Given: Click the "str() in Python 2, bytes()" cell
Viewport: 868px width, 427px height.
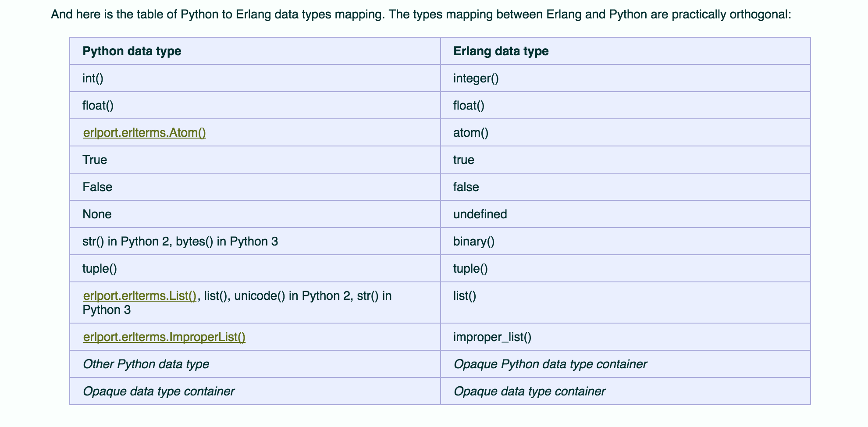Looking at the screenshot, I should point(180,242).
